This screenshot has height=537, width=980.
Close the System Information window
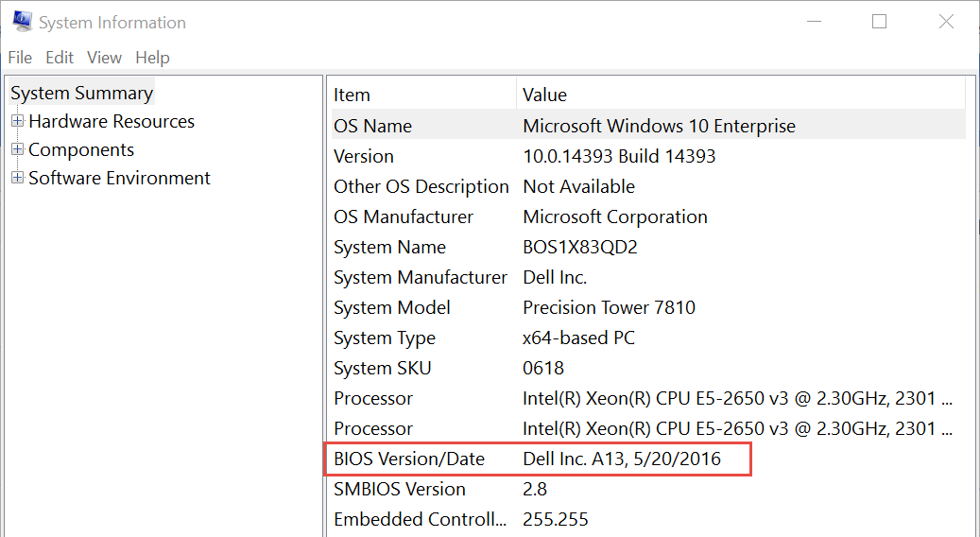click(x=946, y=22)
